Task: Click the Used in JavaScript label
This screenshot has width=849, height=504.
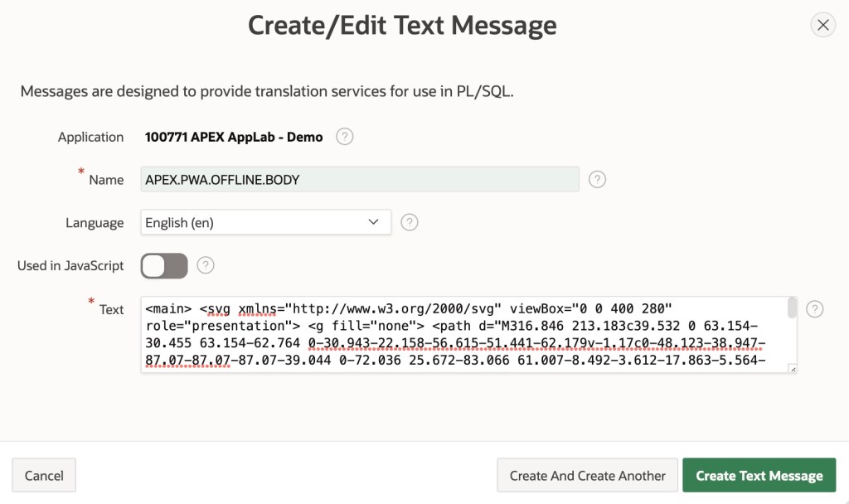Action: [70, 266]
